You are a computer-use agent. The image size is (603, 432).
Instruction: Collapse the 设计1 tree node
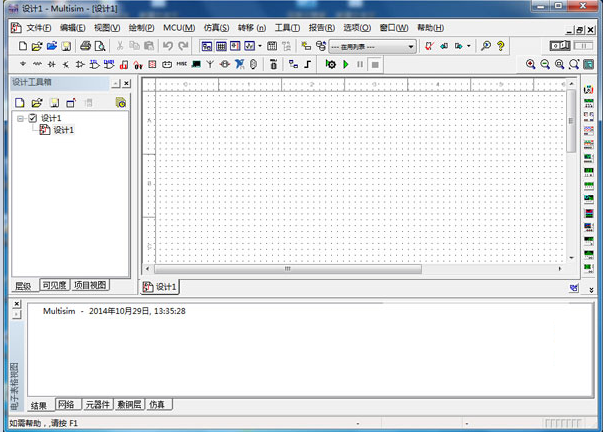20,118
